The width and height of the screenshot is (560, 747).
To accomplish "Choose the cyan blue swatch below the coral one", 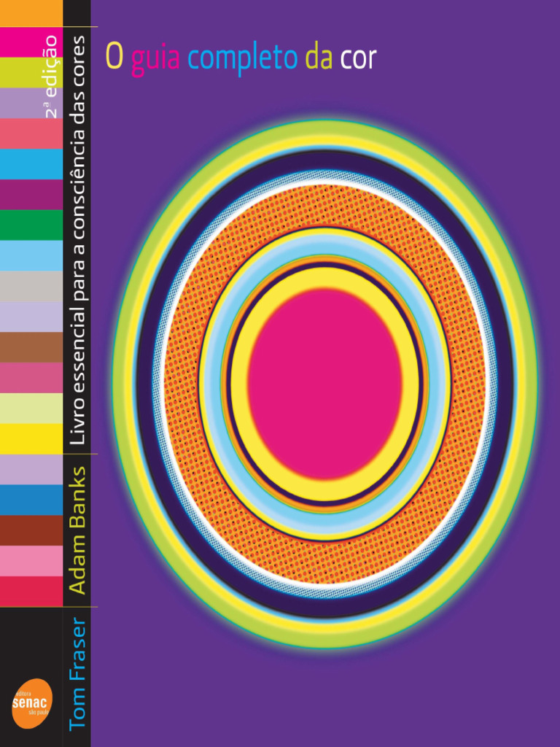I will click(31, 164).
